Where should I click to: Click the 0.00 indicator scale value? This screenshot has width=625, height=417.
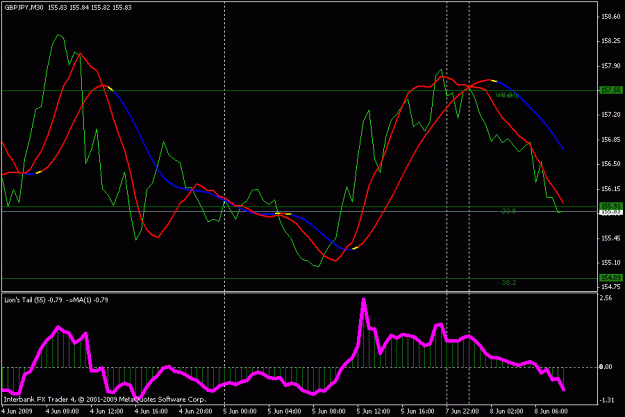pos(606,367)
